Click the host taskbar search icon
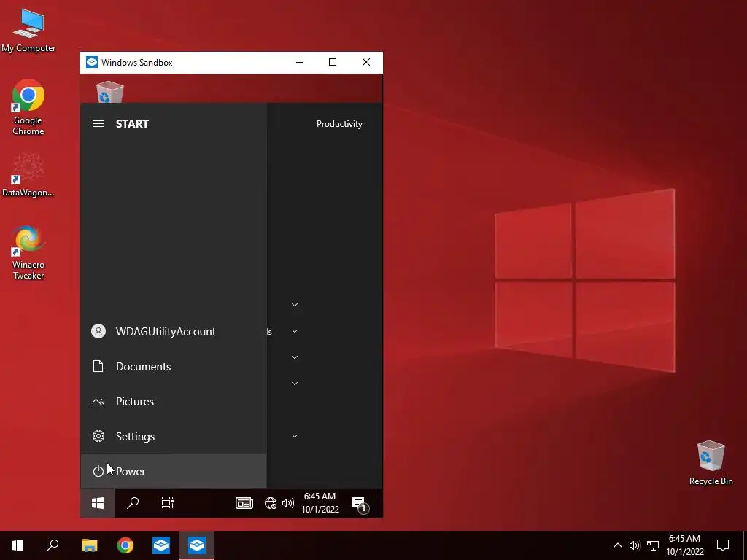Screen dimensions: 747x560 (53, 545)
